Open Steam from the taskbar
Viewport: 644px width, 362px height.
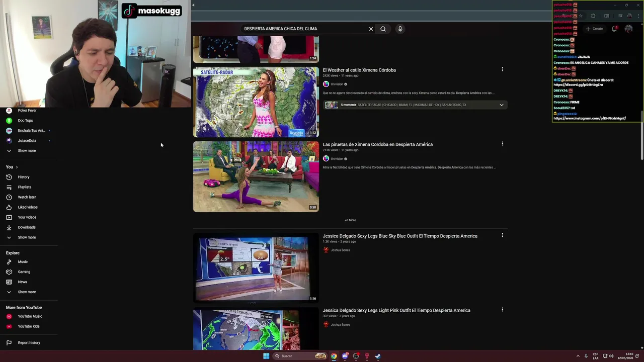tap(378, 356)
